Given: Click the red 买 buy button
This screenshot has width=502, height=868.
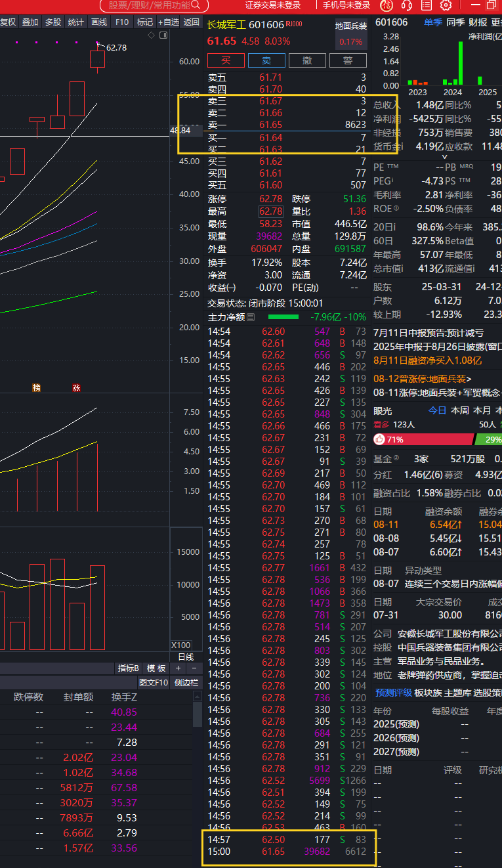Looking at the screenshot, I should tap(226, 60).
